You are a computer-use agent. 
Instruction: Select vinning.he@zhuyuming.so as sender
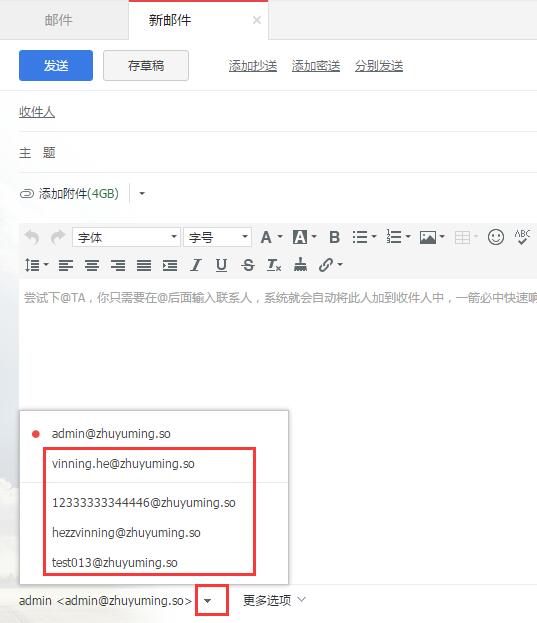(x=123, y=464)
